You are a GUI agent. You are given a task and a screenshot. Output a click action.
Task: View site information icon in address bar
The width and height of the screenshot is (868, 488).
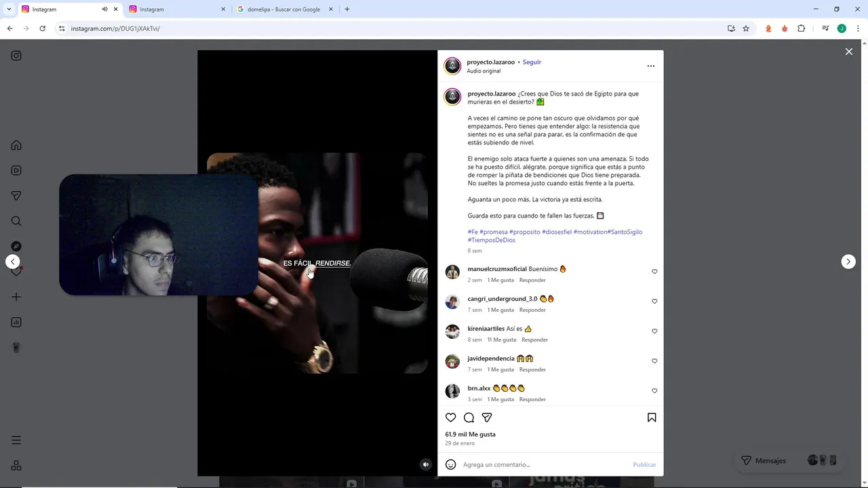click(62, 28)
